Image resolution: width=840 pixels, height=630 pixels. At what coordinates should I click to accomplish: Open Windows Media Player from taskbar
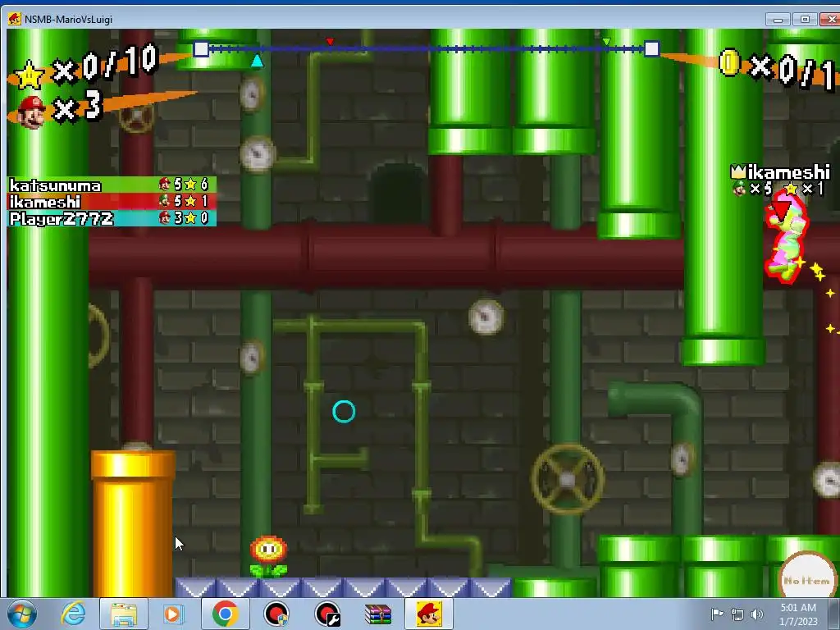coord(172,614)
